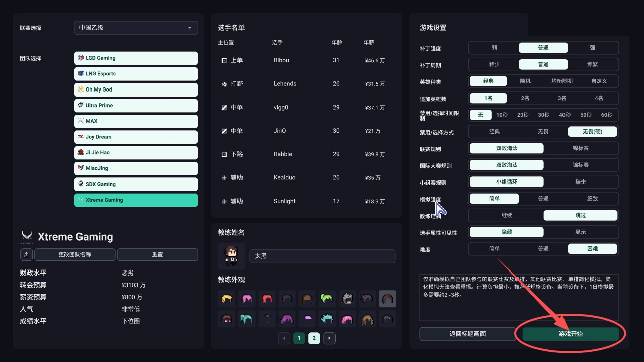Go to the previous hairstyle page arrow
Screen dimensions: 644x362
(x=284, y=338)
